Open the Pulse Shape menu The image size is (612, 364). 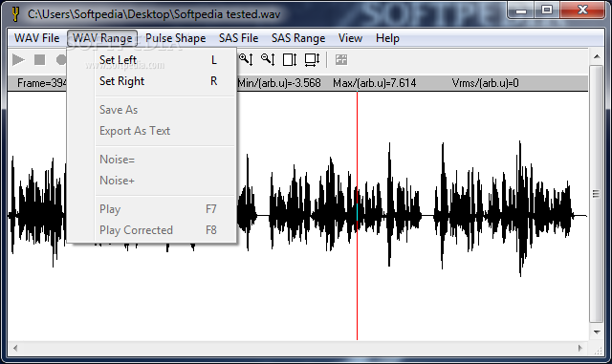coord(176,38)
